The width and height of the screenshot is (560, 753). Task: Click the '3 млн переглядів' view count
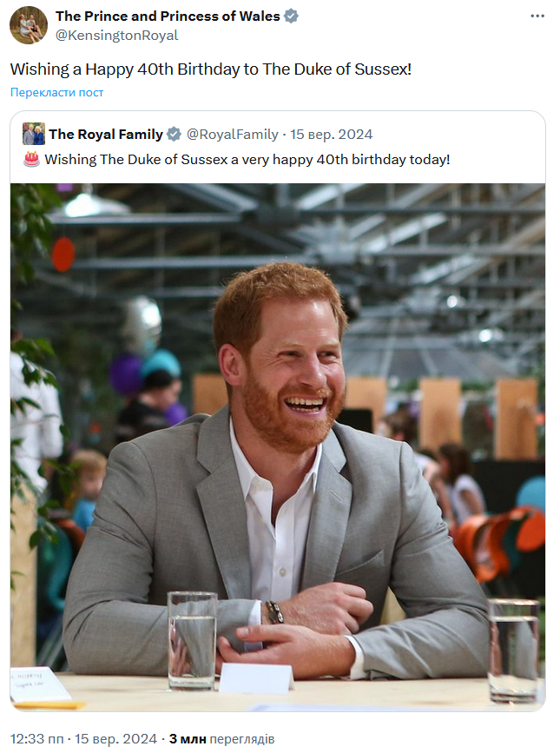(221, 739)
